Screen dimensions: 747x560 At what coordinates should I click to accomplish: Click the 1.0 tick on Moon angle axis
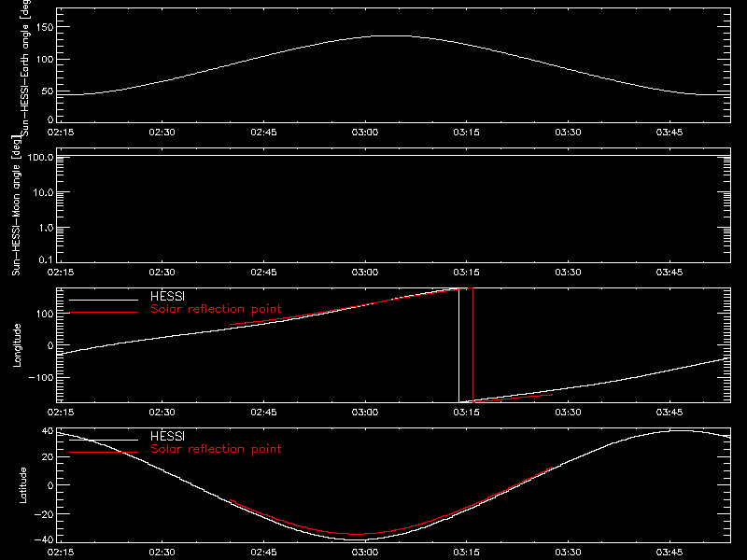[46, 228]
